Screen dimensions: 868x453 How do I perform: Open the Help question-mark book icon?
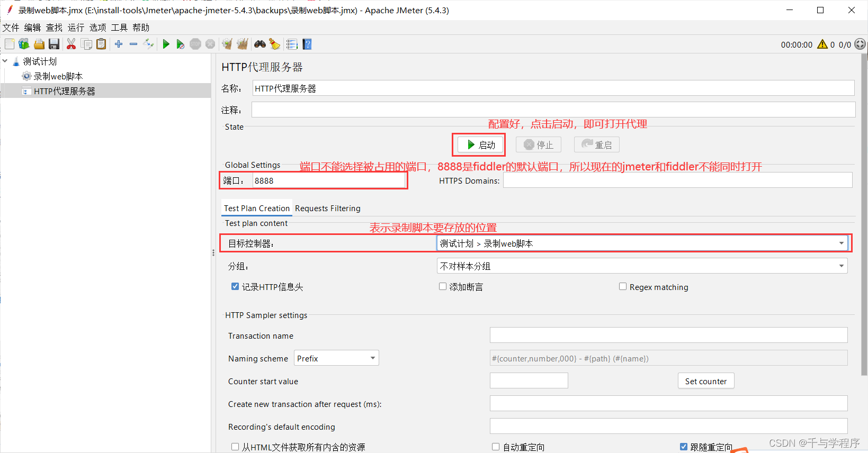coord(307,44)
